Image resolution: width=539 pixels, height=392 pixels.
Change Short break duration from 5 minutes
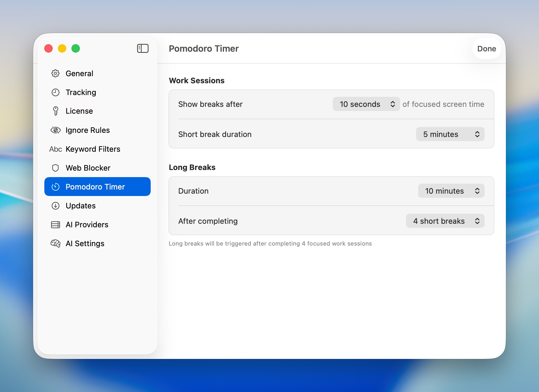pos(450,134)
